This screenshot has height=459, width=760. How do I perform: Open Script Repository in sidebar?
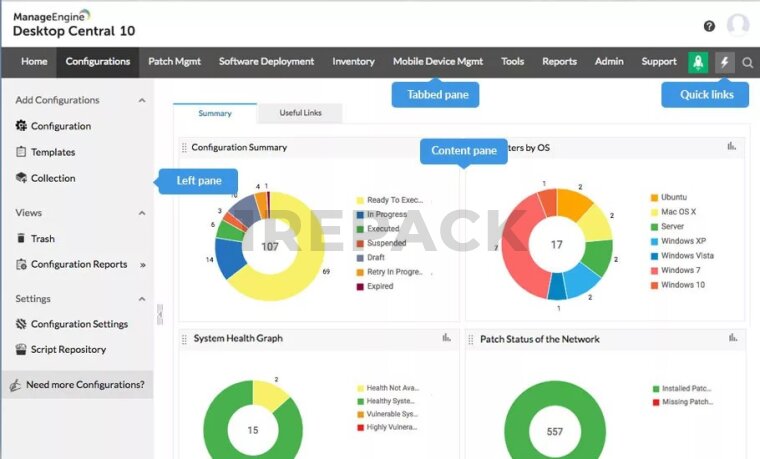[68, 350]
